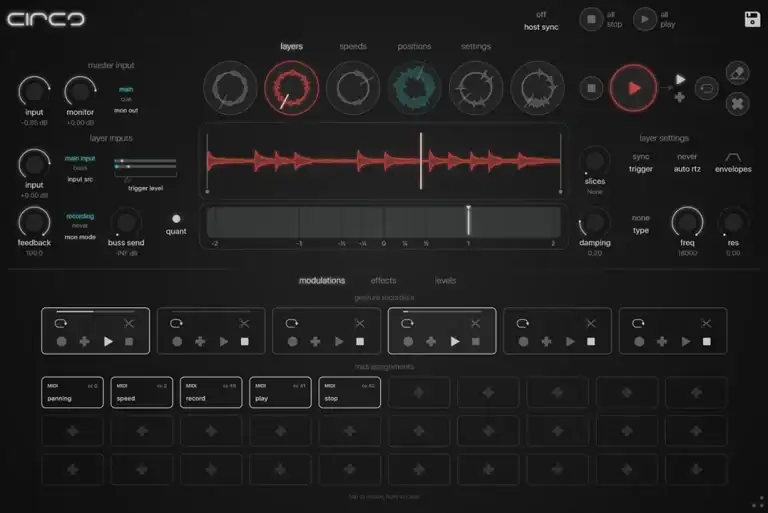Viewport: 768px width, 513px height.
Task: Select the red active layer circle
Action: coord(291,88)
